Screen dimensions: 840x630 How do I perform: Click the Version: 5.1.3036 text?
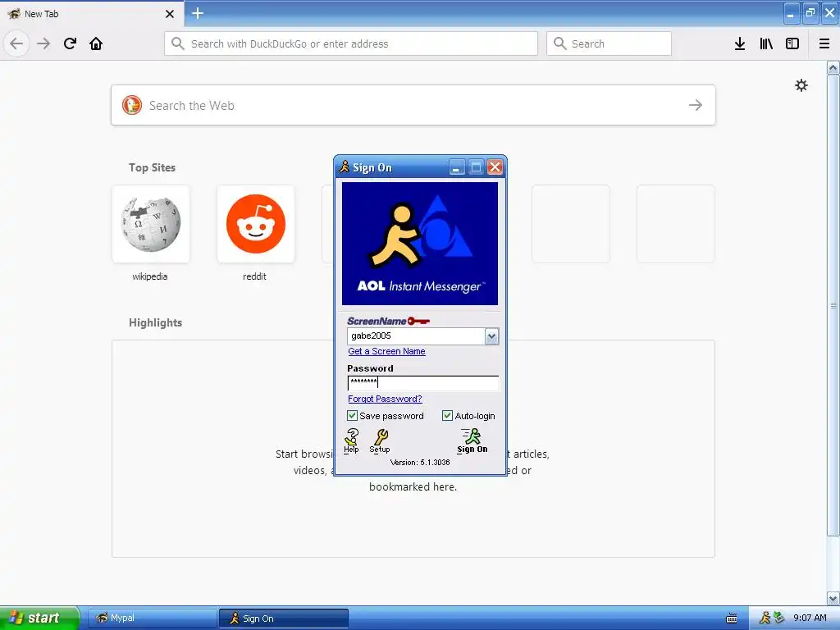pos(419,463)
